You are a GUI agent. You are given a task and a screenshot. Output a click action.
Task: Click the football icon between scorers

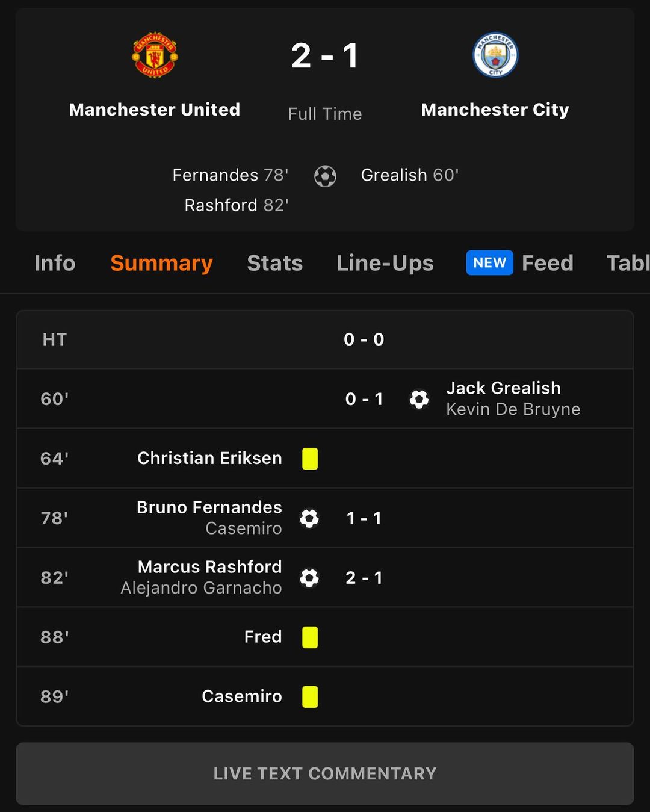(x=325, y=176)
